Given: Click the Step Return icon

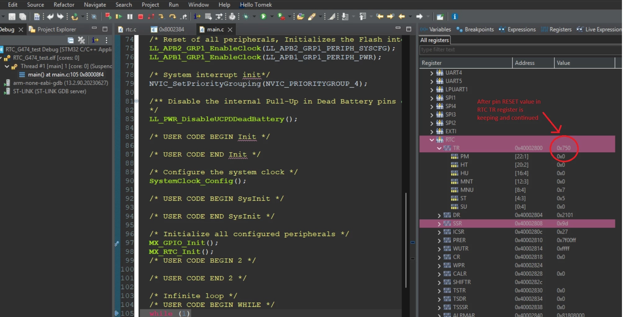Looking at the screenshot, I should coord(184,16).
